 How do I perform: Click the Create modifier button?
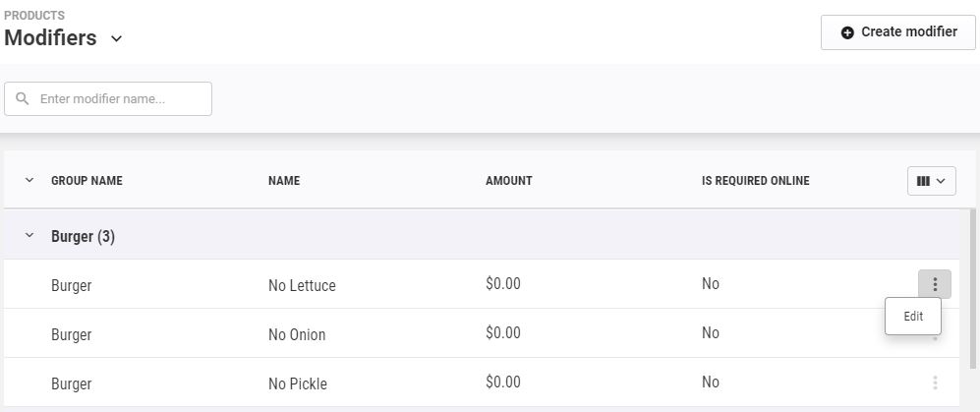(x=897, y=32)
